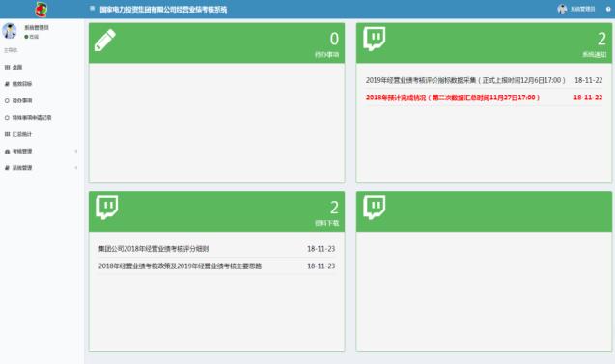This screenshot has width=615, height=364.
Task: Open the help question mark icon
Action: tap(608, 9)
